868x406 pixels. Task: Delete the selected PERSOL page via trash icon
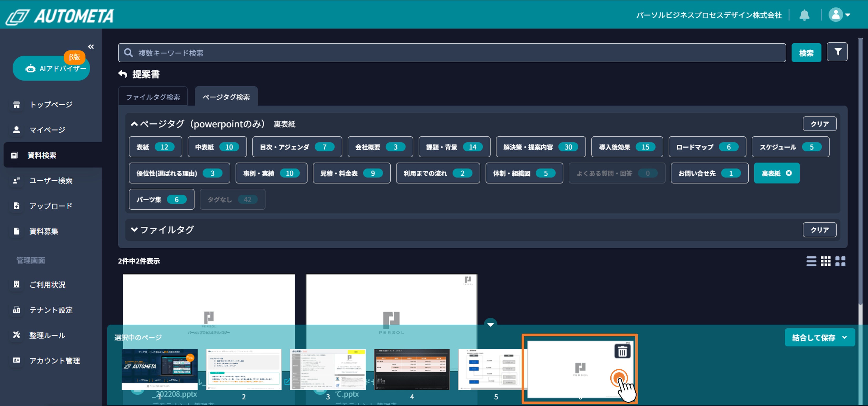coord(622,351)
